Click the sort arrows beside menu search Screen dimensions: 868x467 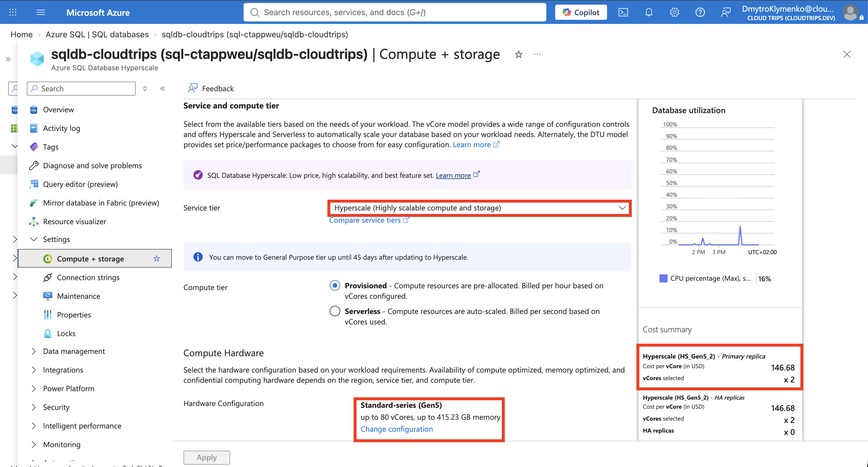point(145,89)
